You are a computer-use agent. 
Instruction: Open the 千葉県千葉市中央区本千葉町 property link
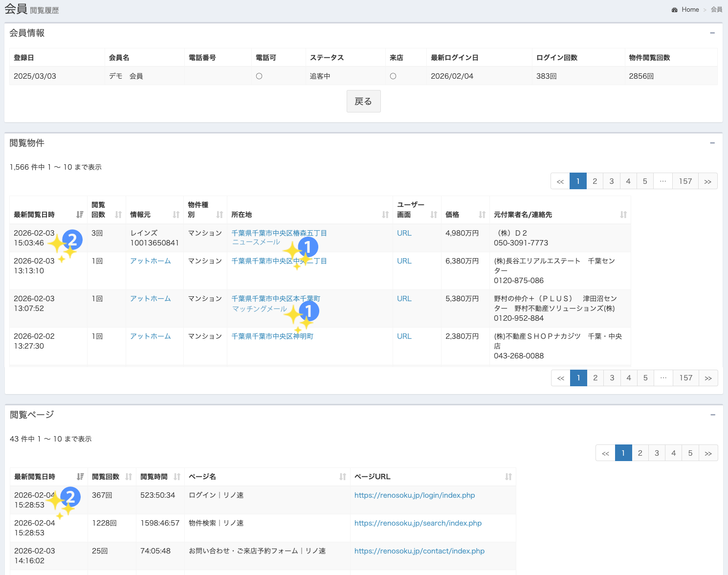tap(276, 299)
